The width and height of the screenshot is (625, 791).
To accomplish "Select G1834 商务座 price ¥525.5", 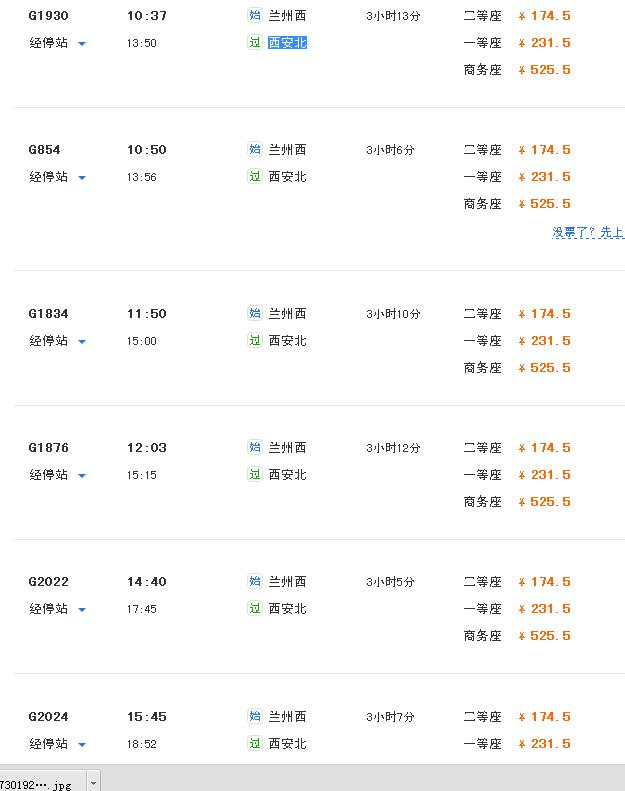I will (545, 368).
